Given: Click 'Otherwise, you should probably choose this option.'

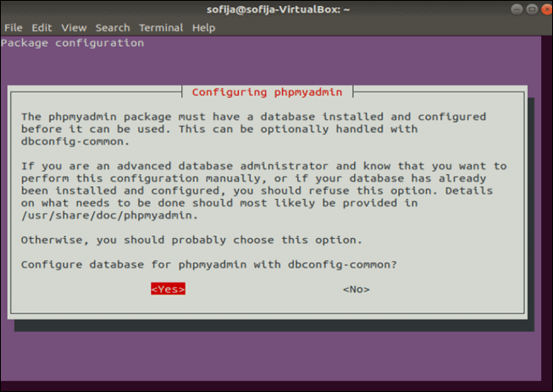Looking at the screenshot, I should [191, 240].
